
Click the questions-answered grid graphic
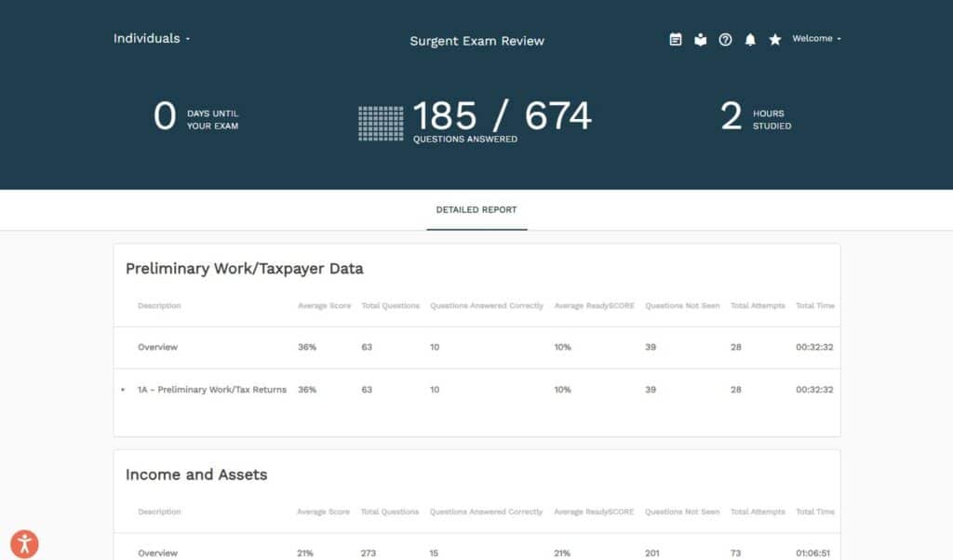click(382, 121)
